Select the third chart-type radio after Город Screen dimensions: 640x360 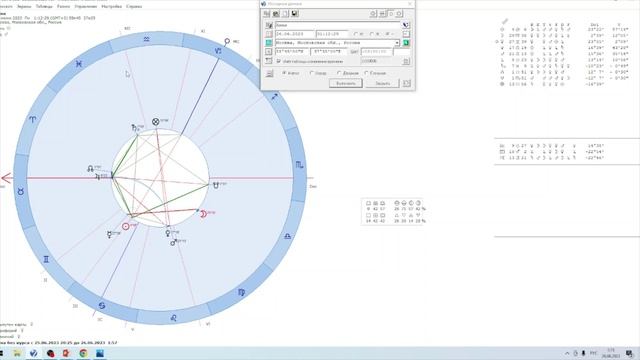click(339, 73)
